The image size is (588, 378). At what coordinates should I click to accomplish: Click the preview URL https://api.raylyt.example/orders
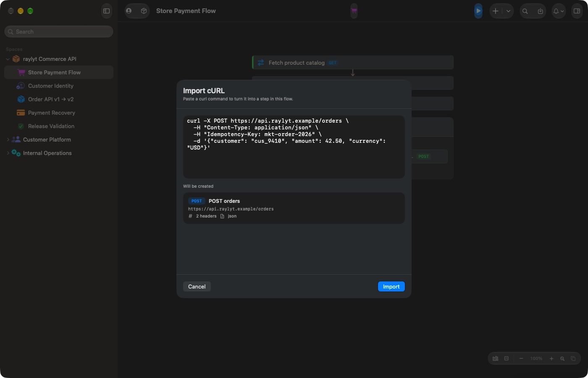coord(231,209)
